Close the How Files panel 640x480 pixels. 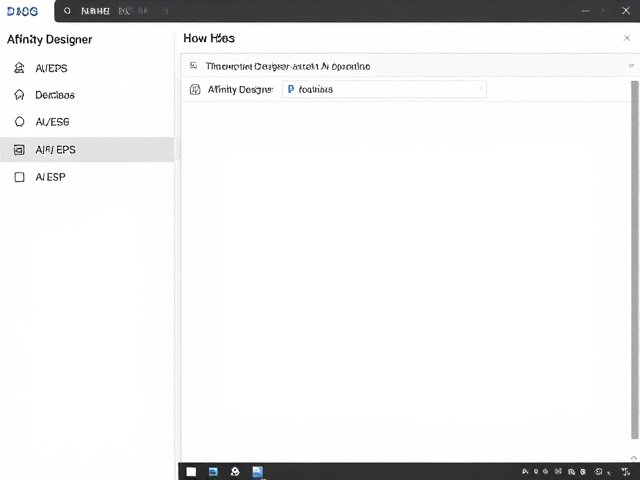(x=627, y=38)
